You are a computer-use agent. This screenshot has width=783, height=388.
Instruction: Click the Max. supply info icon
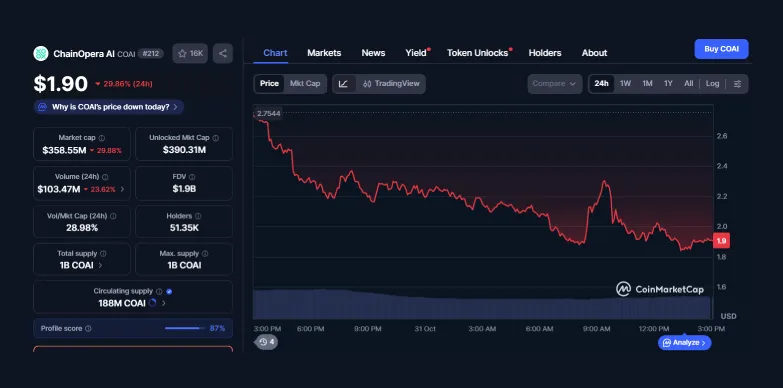(x=205, y=254)
